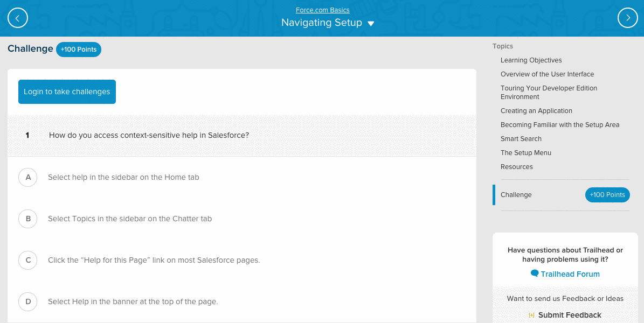The width and height of the screenshot is (644, 323).
Task: Jump to Overview of the User Interface
Action: pyautogui.click(x=547, y=74)
